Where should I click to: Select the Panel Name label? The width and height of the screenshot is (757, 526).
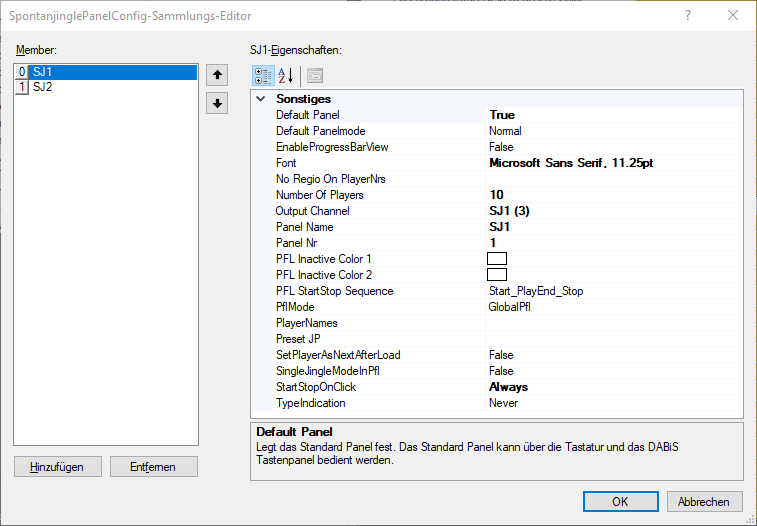click(305, 226)
